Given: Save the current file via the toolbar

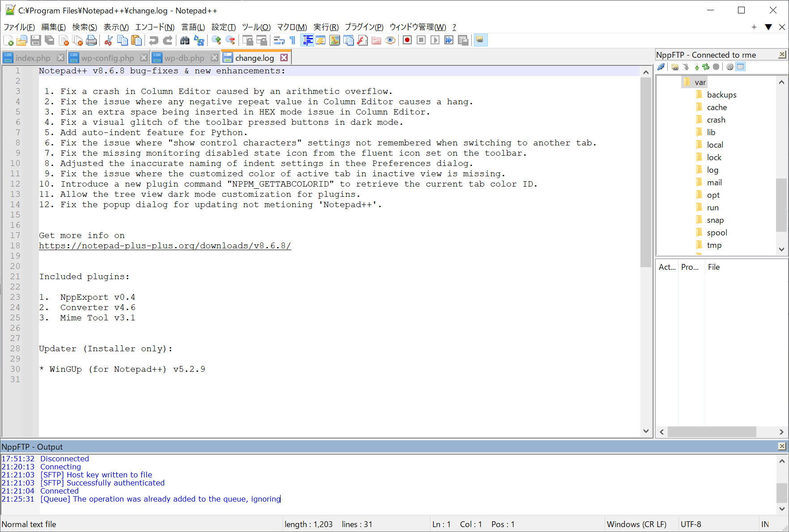Looking at the screenshot, I should tap(36, 40).
